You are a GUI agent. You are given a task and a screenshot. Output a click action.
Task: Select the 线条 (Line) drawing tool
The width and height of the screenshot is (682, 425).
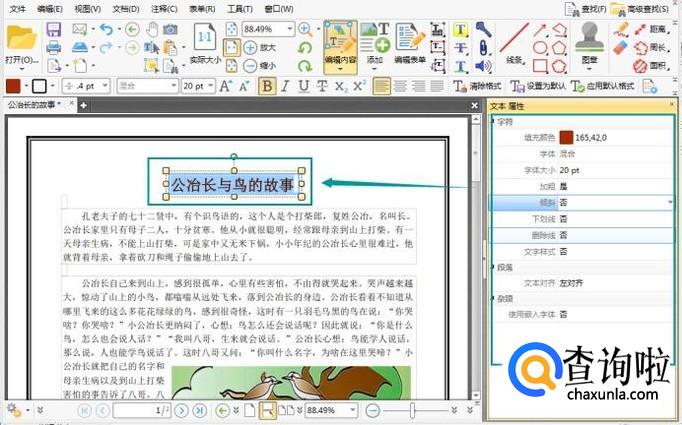pyautogui.click(x=514, y=40)
